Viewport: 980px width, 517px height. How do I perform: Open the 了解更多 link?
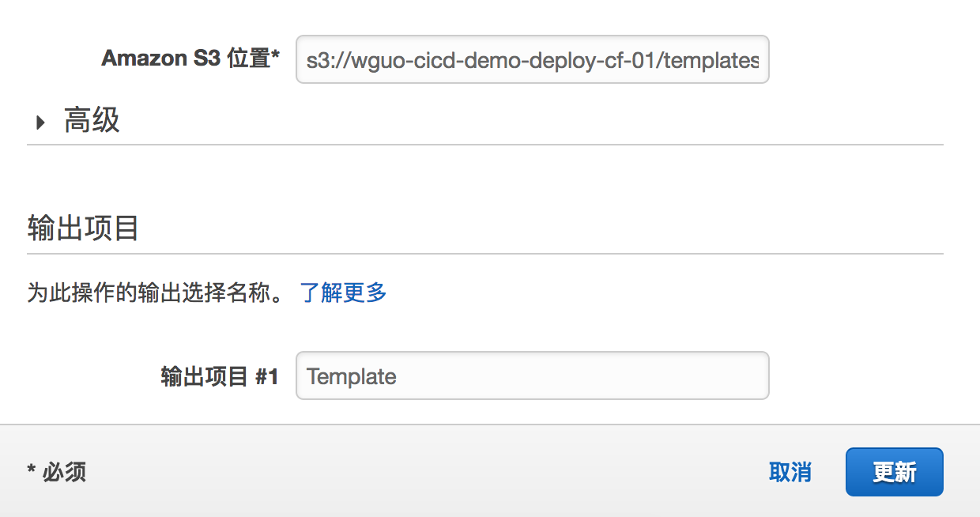point(343,293)
